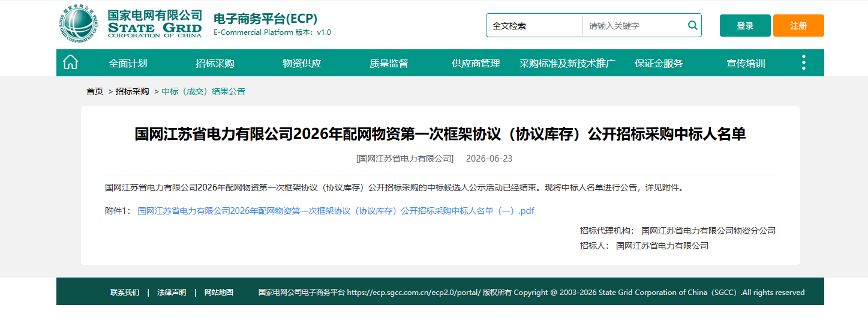This screenshot has height=325, width=868.
Task: Click the announcement body paragraph
Action: [394, 187]
